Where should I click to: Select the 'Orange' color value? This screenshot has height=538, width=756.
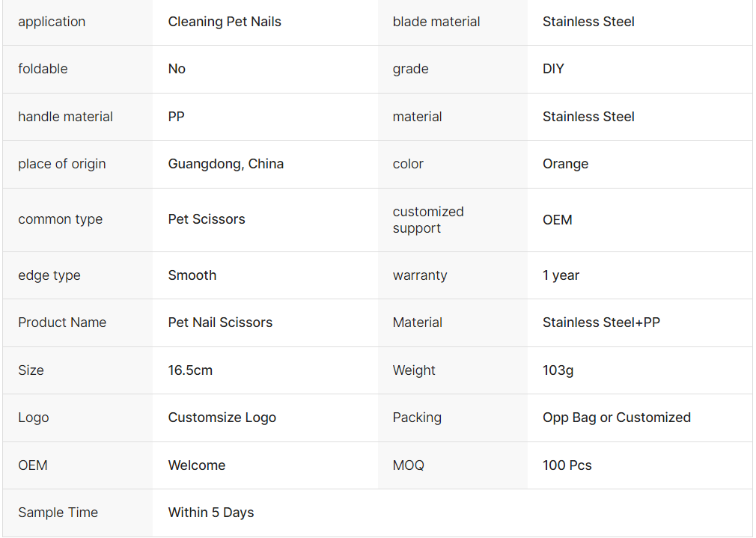click(x=565, y=164)
